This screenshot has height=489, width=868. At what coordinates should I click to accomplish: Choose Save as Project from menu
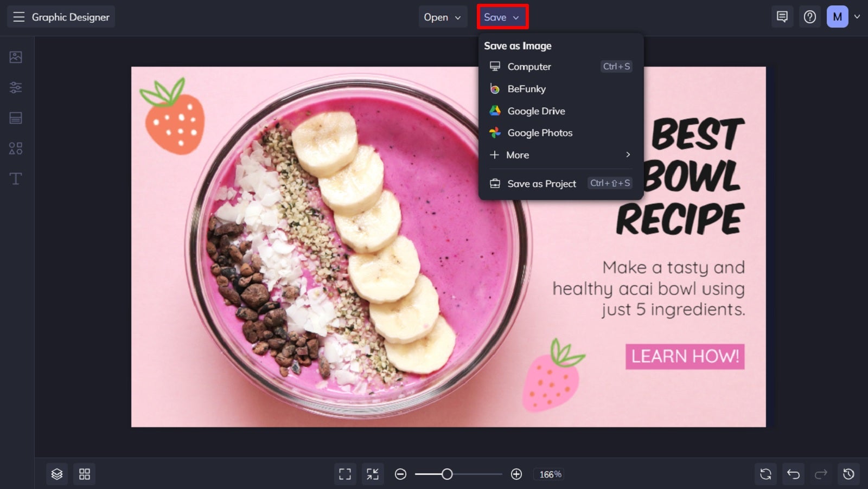point(541,183)
